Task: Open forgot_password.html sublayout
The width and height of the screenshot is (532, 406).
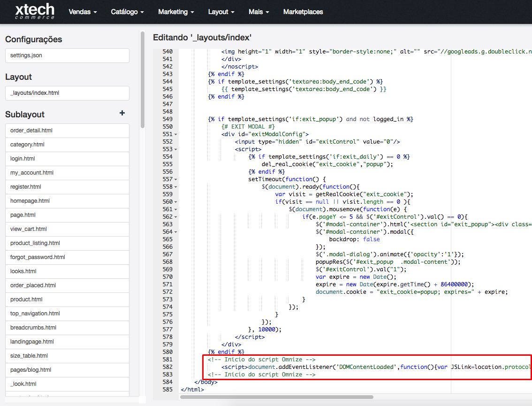Action: [x=67, y=257]
